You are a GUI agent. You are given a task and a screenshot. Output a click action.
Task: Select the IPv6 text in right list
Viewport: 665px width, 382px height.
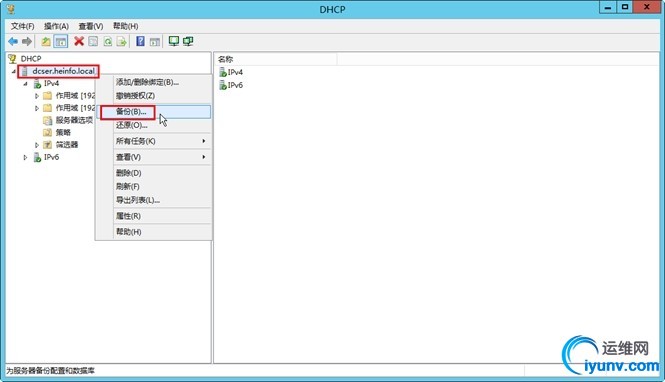pos(235,85)
